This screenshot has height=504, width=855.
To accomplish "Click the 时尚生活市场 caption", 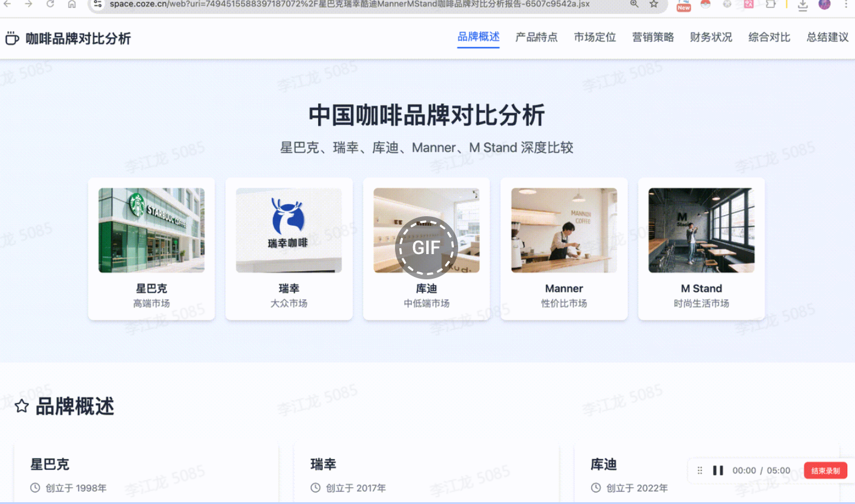I will (701, 303).
